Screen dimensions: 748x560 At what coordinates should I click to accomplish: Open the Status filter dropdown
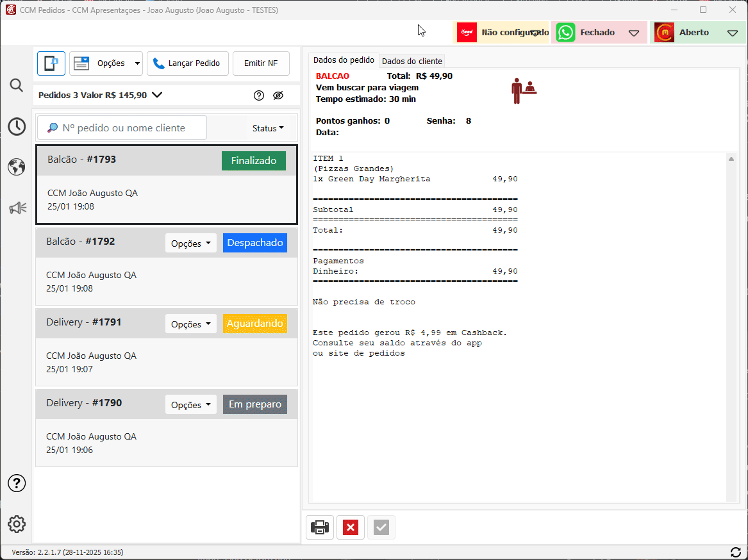click(268, 128)
